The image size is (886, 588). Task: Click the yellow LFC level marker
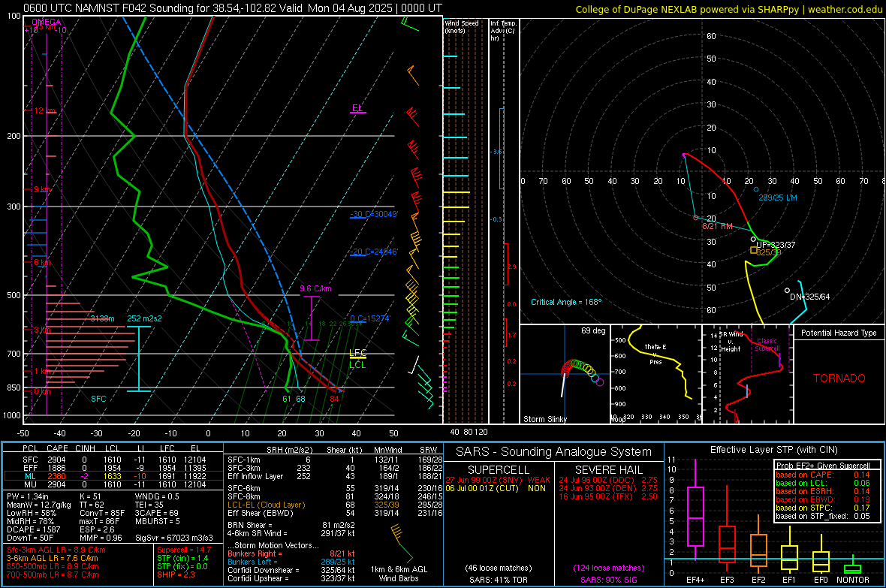tap(357, 354)
